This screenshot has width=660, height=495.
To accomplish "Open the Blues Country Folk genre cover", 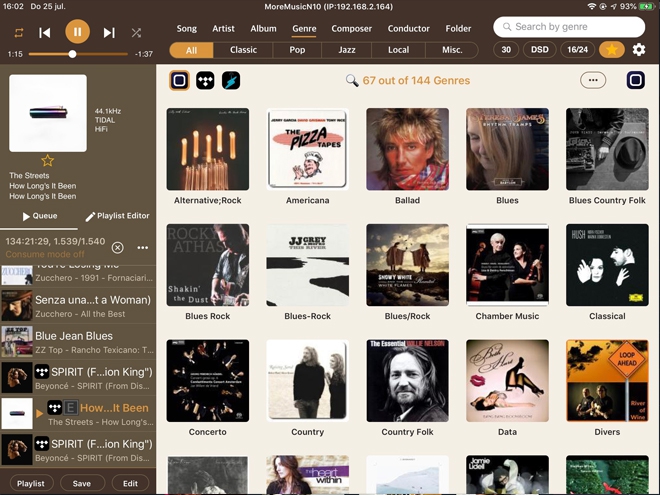I will [607, 149].
